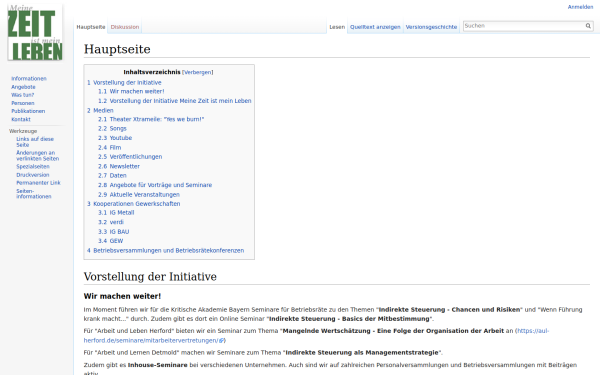Screen dimensions: 600x375
Task: Jump to 2.3 Youtube
Action: click(115, 138)
